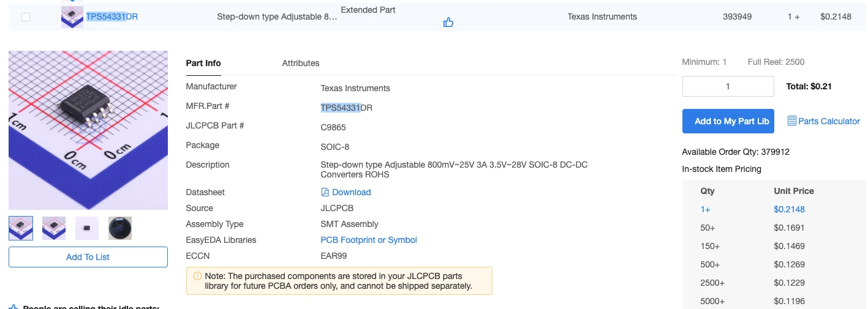Open the datasheet Download link
The image size is (868, 309).
351,192
